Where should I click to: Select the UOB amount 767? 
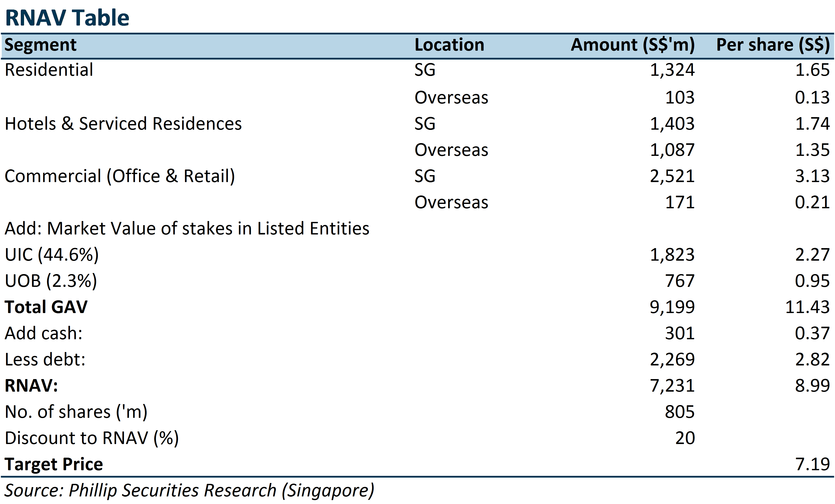coord(680,281)
